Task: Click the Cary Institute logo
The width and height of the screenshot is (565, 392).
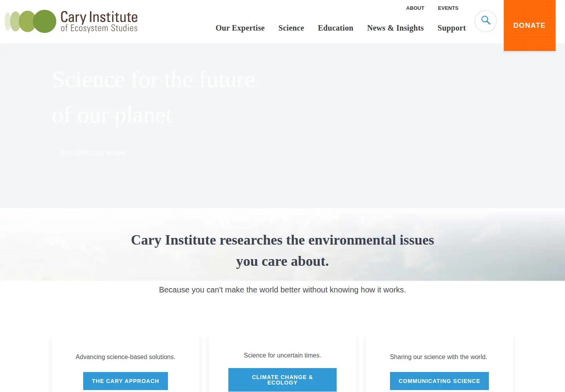Action: coord(71,21)
